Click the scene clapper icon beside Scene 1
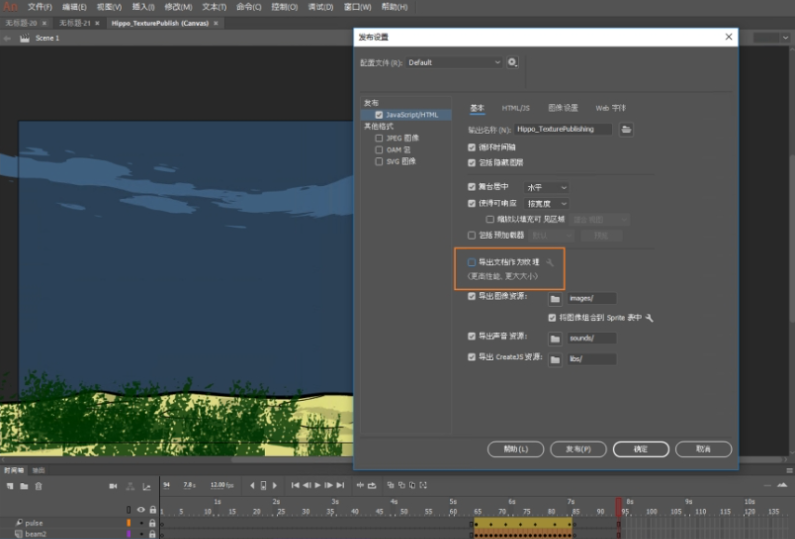 [24, 38]
